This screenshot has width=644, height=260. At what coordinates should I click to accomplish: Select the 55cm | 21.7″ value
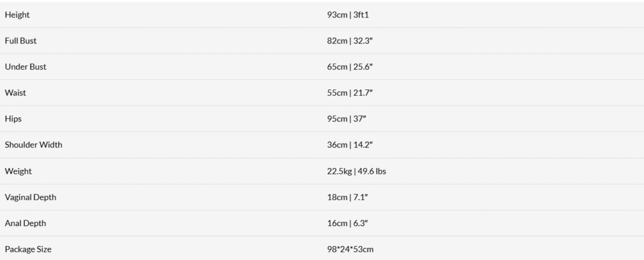click(350, 93)
